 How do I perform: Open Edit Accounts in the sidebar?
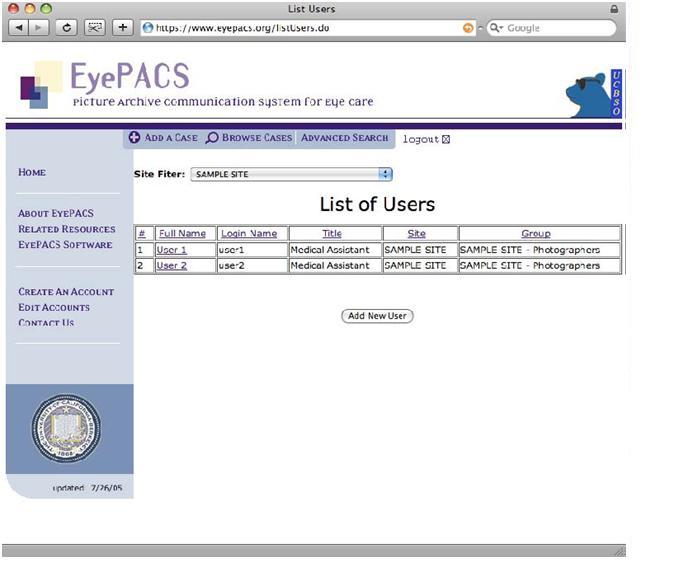pyautogui.click(x=54, y=307)
